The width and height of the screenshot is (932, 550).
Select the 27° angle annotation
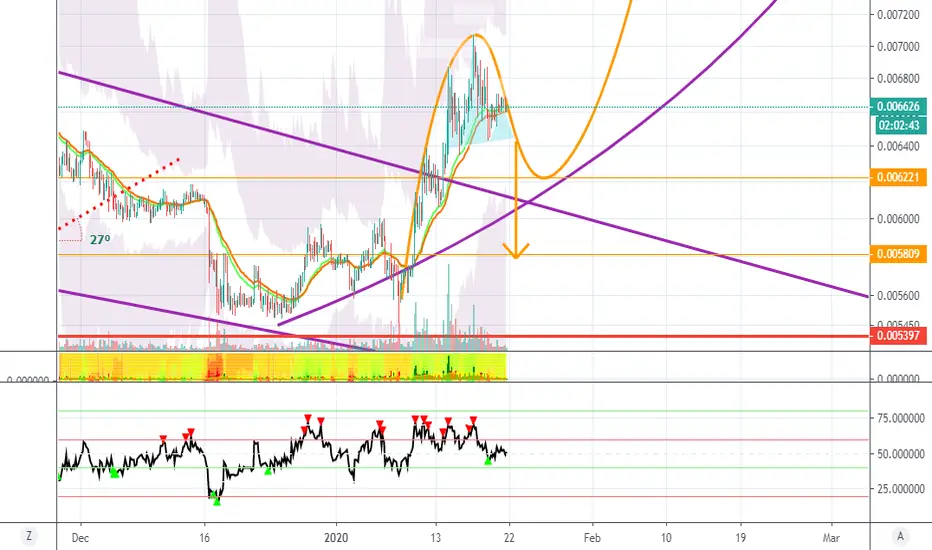(100, 240)
